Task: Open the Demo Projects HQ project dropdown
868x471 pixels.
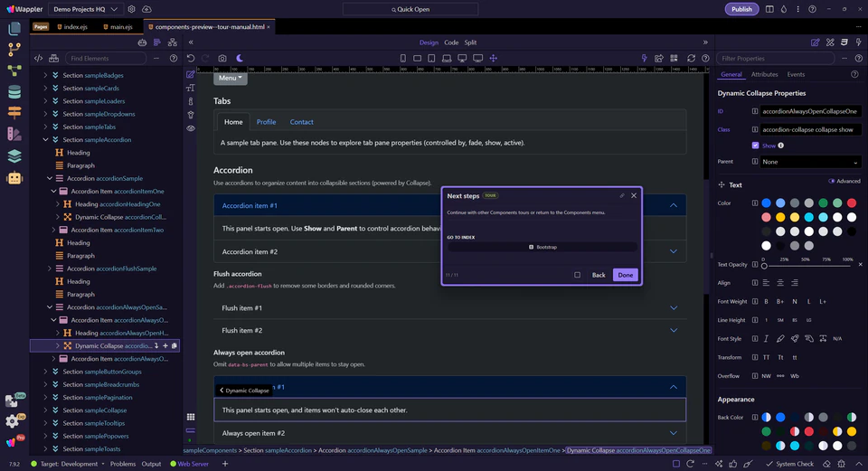Action: 85,9
